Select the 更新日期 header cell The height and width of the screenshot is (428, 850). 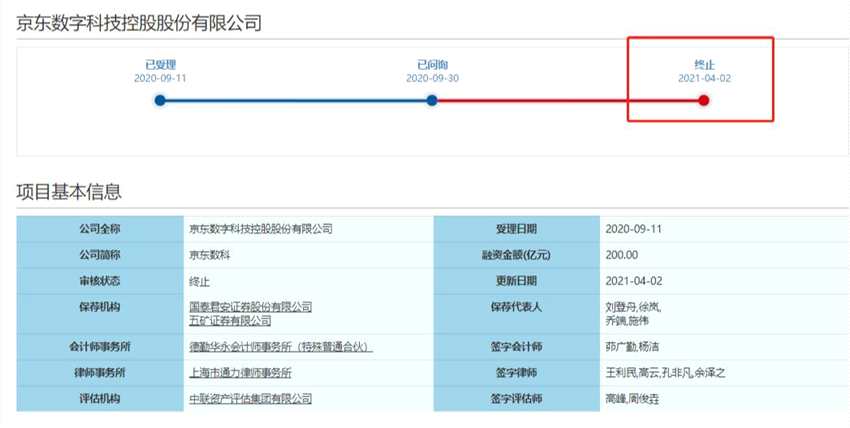517,281
